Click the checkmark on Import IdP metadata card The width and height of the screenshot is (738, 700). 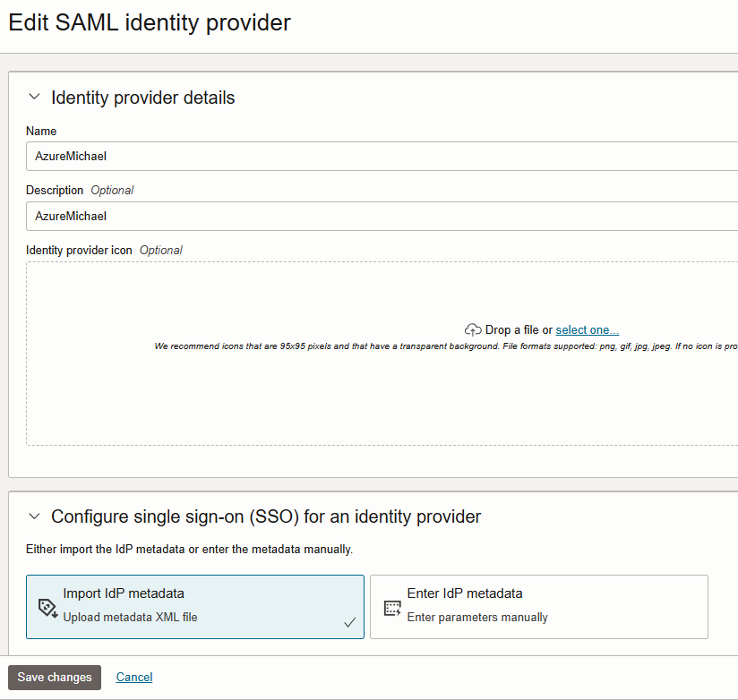coord(349,622)
